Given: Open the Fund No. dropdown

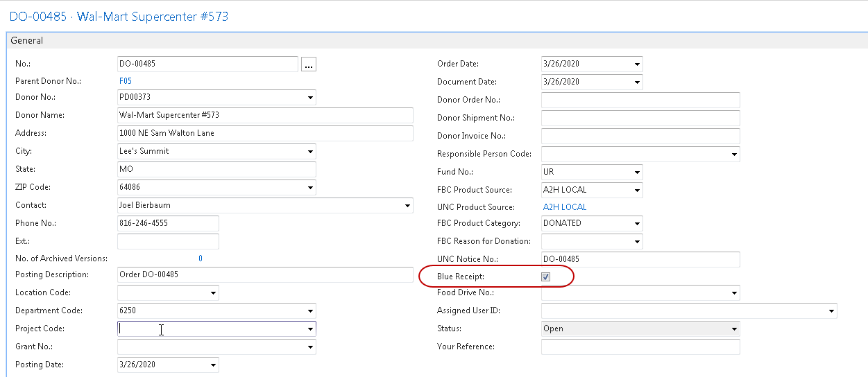Looking at the screenshot, I should (x=637, y=172).
